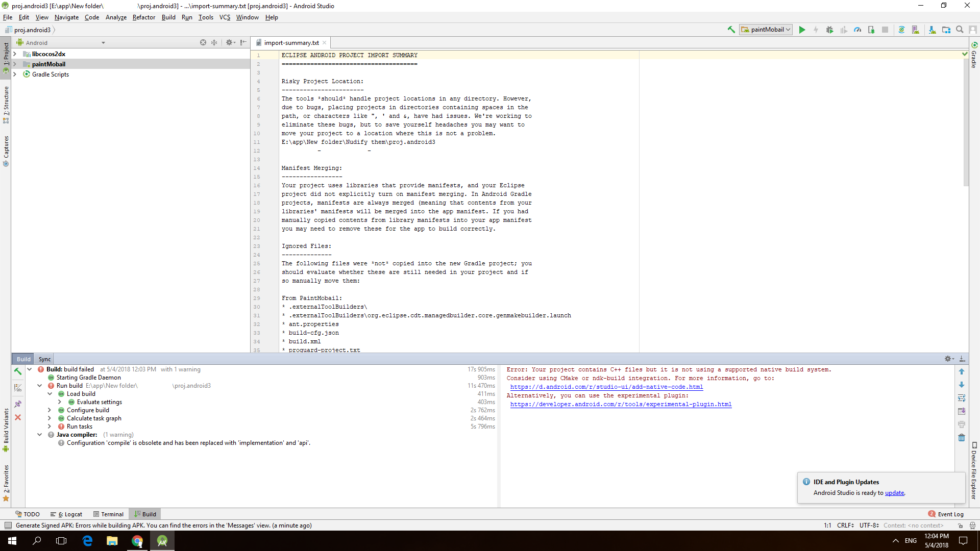980x551 pixels.
Task: Jump up the stack trace with the up arrow
Action: pyautogui.click(x=962, y=371)
